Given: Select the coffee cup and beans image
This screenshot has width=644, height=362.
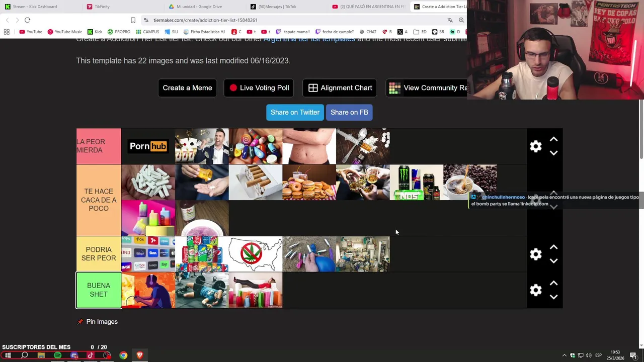Looking at the screenshot, I should pyautogui.click(x=470, y=183).
